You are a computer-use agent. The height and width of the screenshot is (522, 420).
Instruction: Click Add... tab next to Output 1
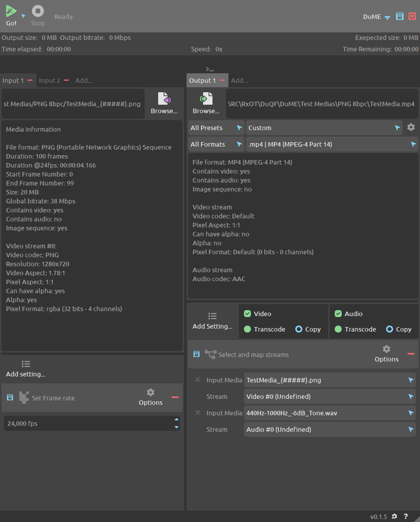(239, 80)
